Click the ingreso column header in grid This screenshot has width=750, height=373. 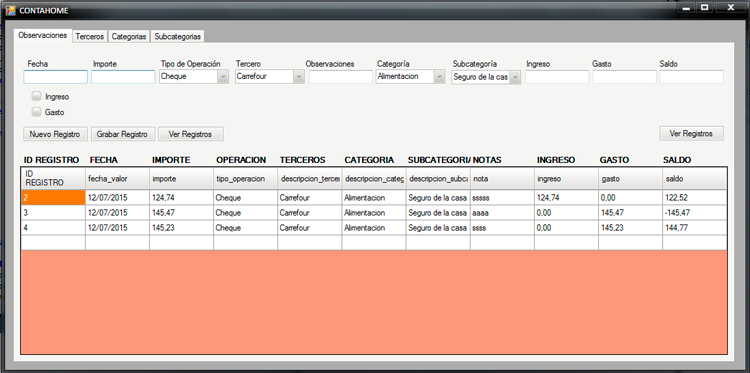click(x=566, y=178)
